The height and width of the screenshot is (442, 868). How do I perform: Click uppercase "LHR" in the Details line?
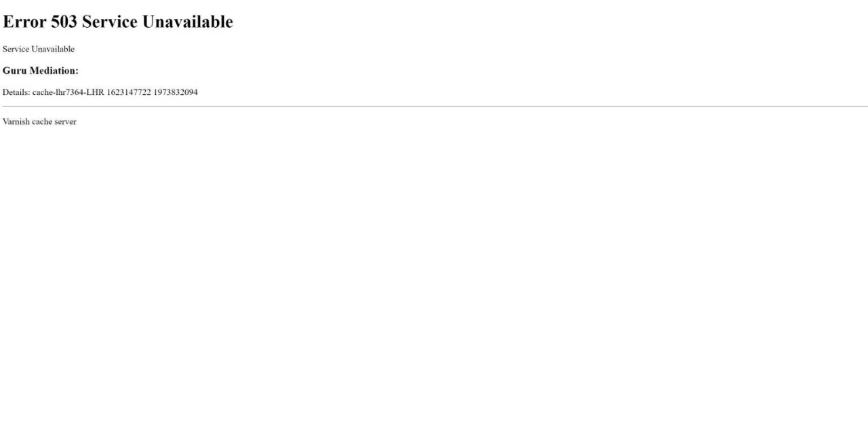coord(95,92)
